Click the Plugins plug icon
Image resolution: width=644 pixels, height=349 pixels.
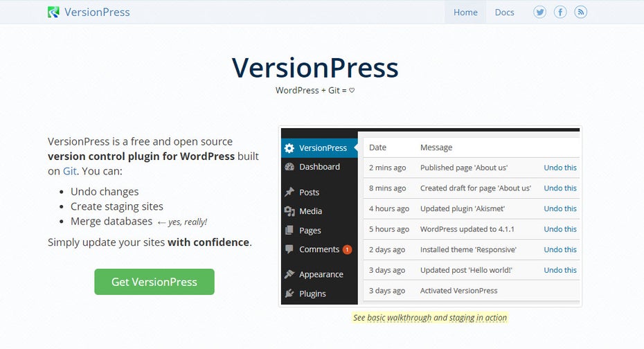[x=289, y=293]
